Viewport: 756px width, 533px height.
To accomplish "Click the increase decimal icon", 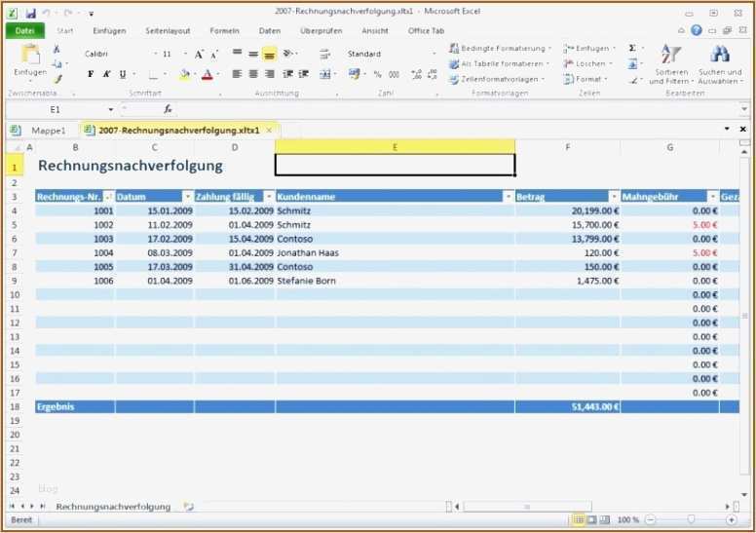I will tap(417, 74).
